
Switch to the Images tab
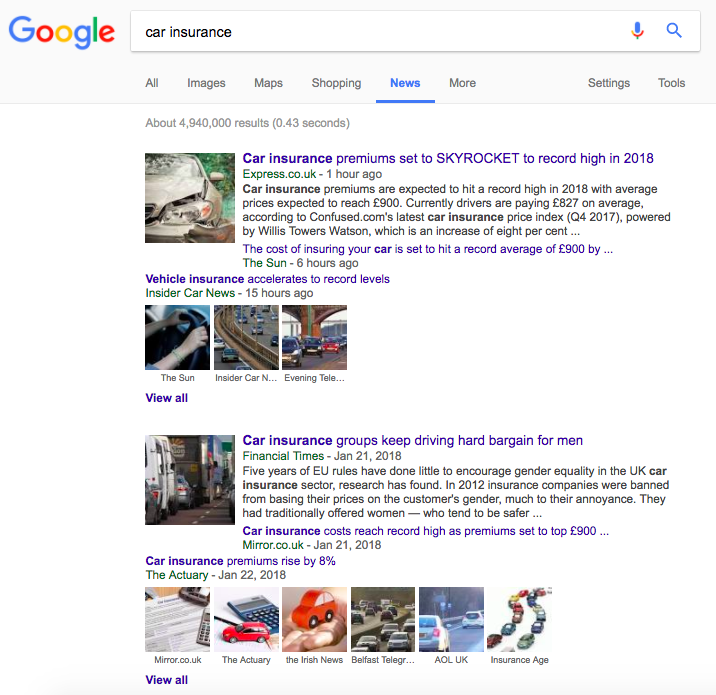206,83
